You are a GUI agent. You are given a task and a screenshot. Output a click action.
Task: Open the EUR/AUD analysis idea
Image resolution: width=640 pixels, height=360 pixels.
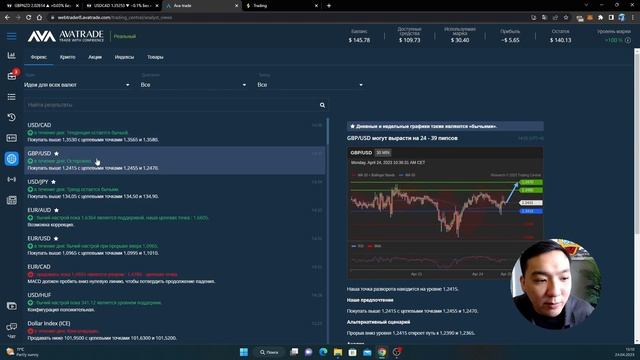175,217
